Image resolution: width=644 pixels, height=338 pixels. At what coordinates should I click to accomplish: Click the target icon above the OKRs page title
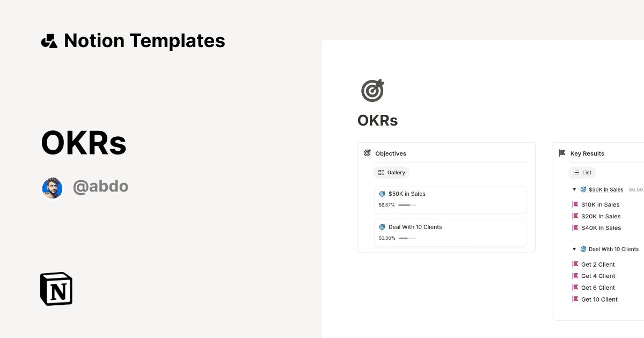point(372,90)
